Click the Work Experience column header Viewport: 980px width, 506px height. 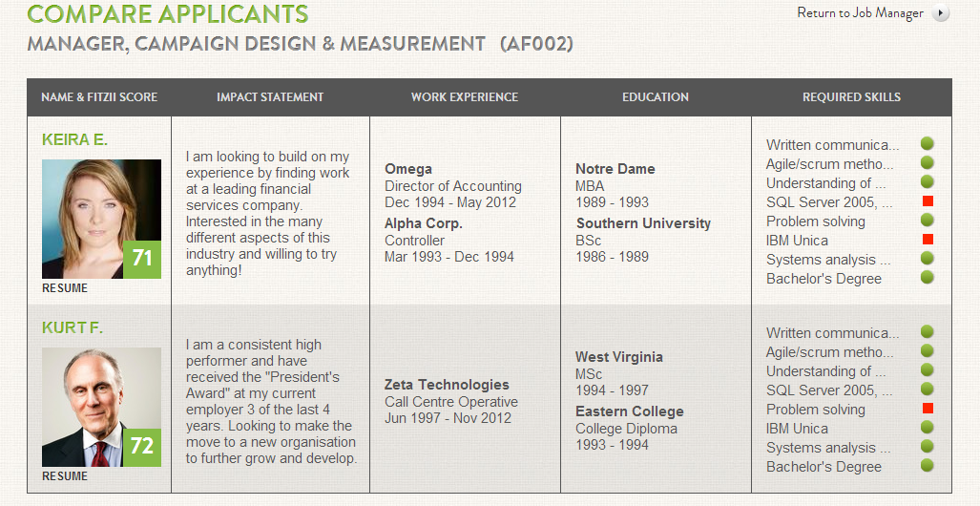click(465, 97)
